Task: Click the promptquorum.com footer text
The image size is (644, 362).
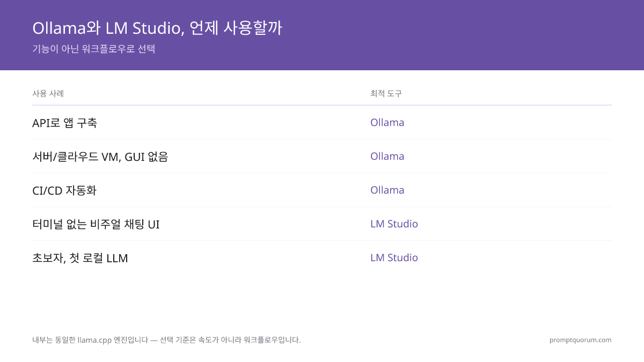Action: (x=580, y=340)
